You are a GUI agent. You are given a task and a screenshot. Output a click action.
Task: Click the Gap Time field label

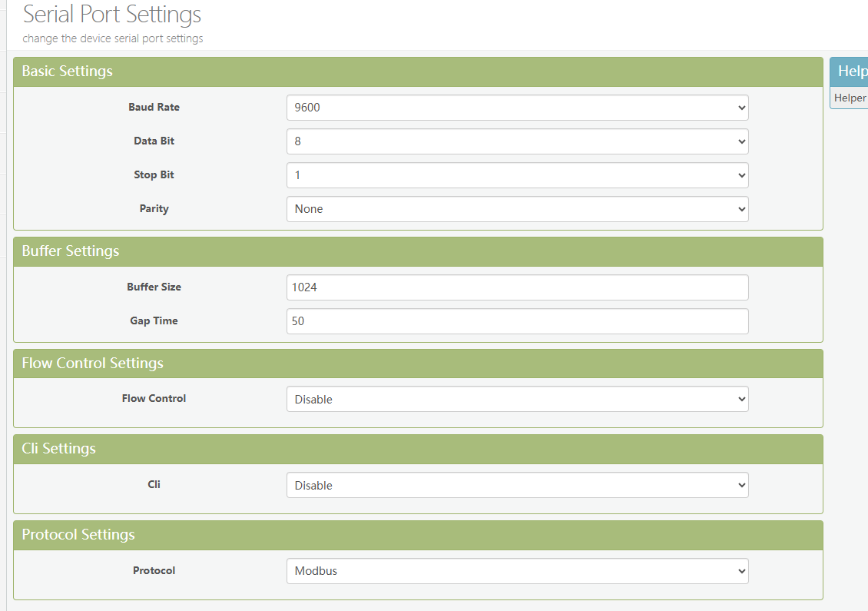[x=154, y=321]
